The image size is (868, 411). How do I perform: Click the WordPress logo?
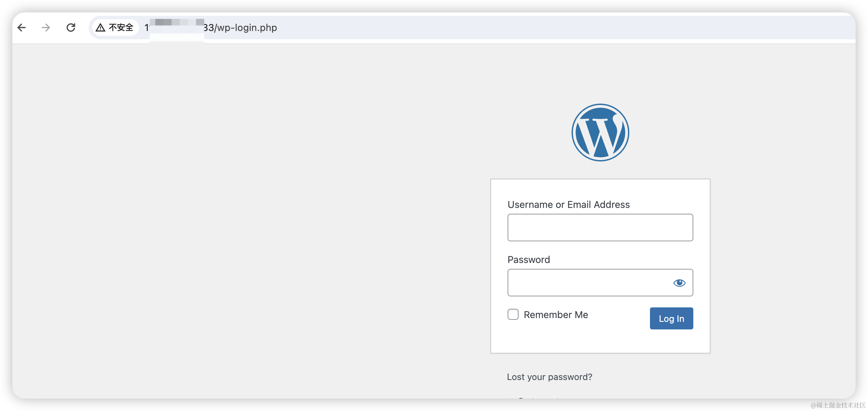click(600, 133)
